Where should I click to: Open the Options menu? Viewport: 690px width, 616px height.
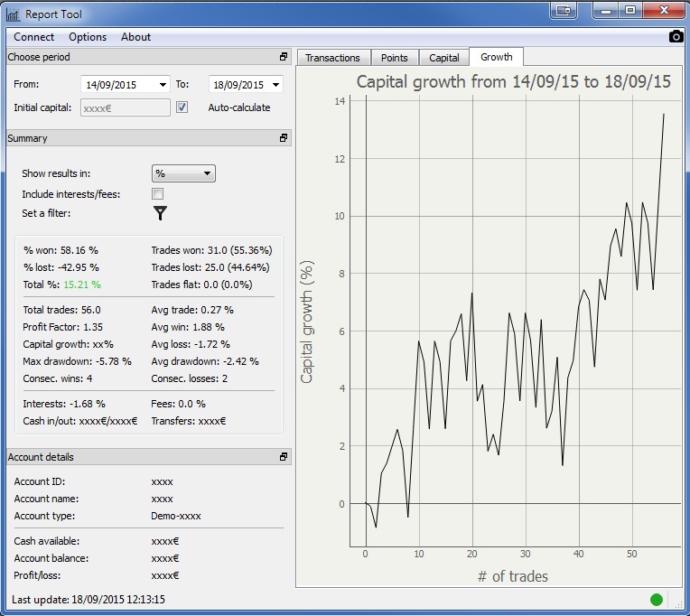[88, 37]
